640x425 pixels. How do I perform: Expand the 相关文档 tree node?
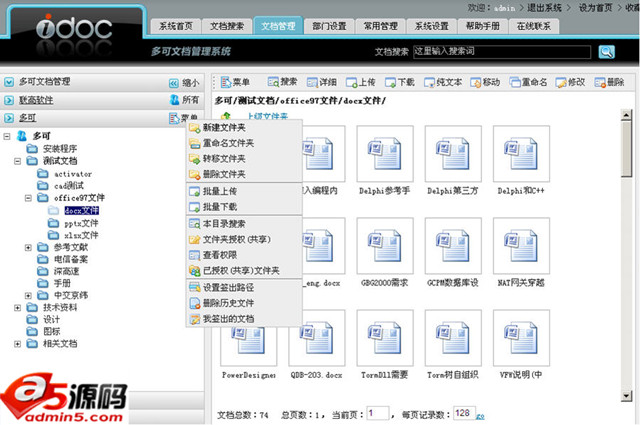click(x=17, y=344)
